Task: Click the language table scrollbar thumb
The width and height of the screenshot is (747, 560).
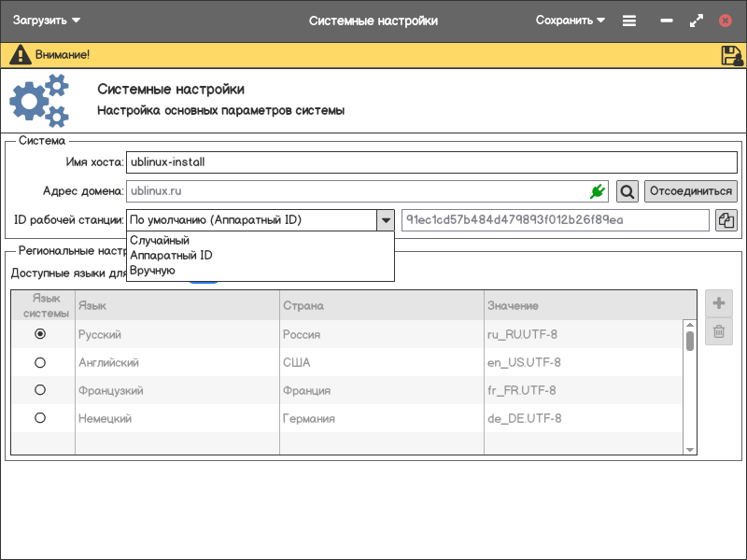Action: (690, 341)
